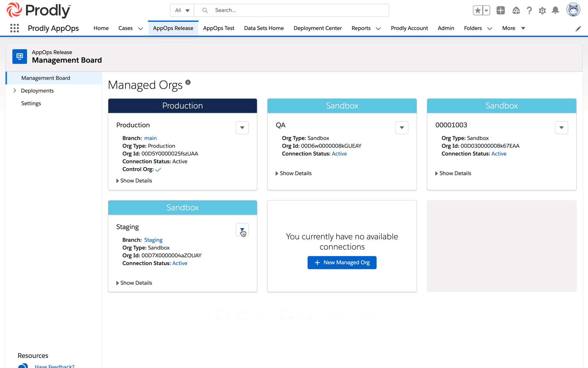Open the Help question mark icon
The height and width of the screenshot is (368, 588).
(529, 11)
